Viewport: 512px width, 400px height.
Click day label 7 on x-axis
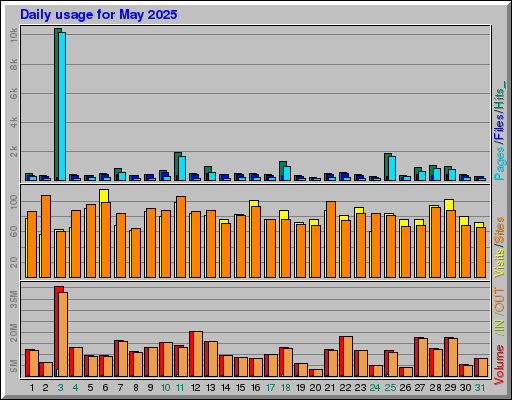tap(120, 388)
